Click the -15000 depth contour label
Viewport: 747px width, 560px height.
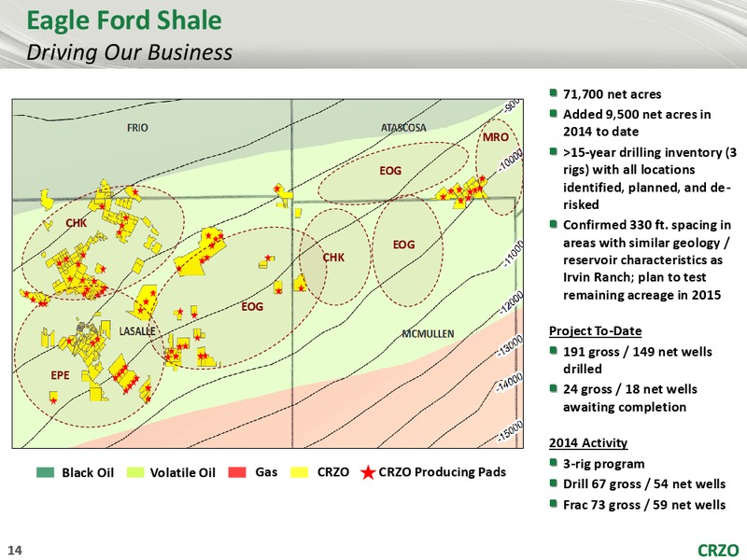tap(511, 431)
